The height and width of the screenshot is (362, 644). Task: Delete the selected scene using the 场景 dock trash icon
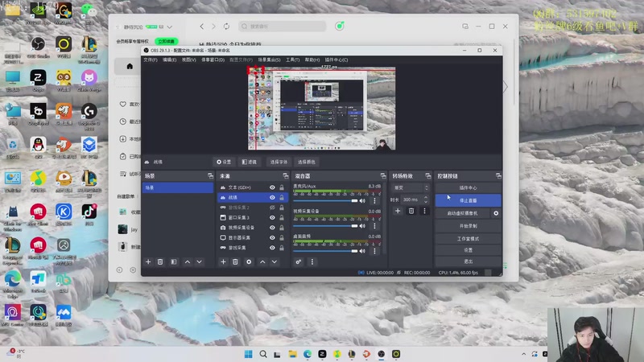pyautogui.click(x=160, y=262)
